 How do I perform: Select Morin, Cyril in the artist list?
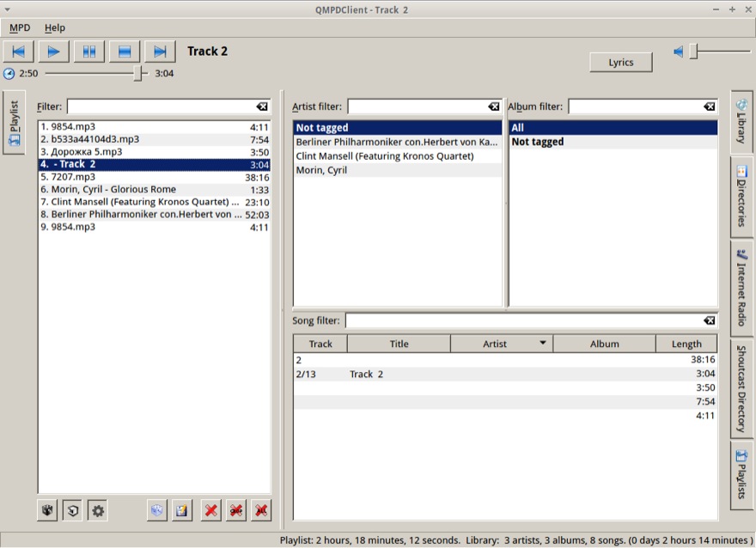(x=397, y=170)
